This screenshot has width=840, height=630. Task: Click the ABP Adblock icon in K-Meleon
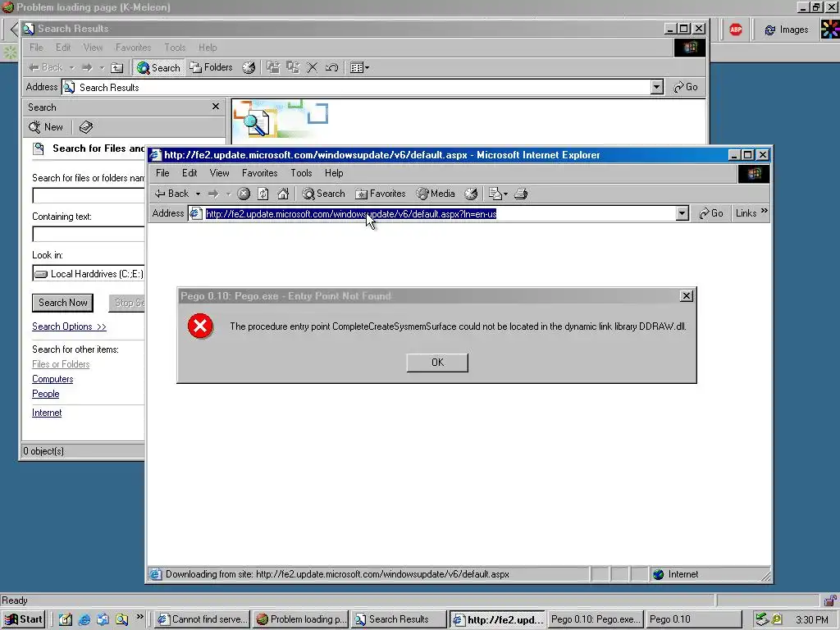(736, 30)
